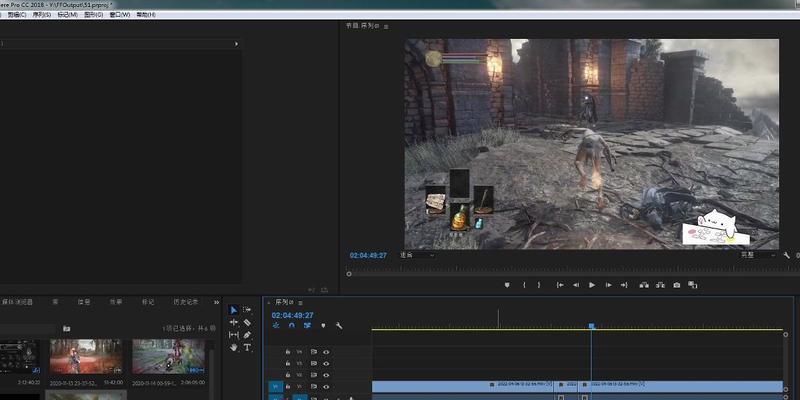This screenshot has height=400, width=800.
Task: Open the comparison view button
Action: pos(692,285)
